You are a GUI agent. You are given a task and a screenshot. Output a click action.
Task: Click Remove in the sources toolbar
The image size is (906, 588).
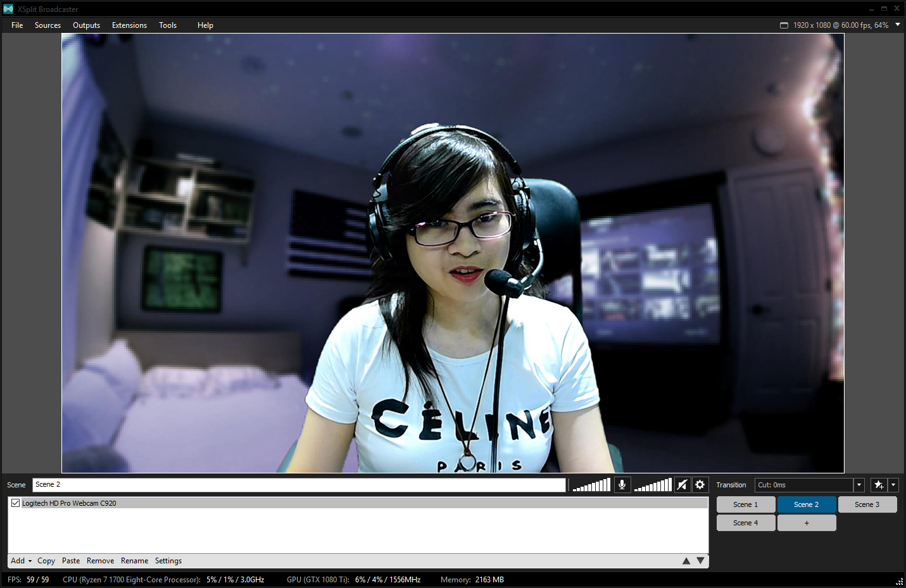[x=101, y=561]
